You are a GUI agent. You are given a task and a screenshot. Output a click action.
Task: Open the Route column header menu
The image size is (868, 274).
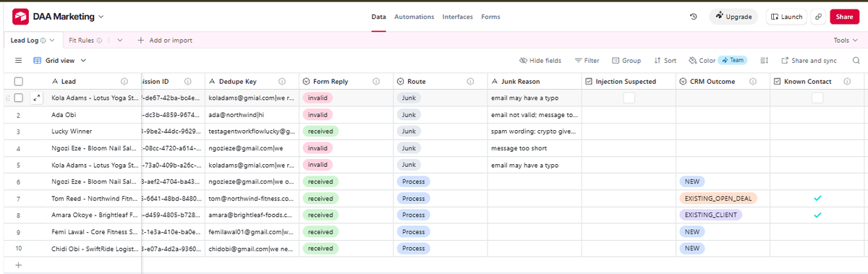(x=441, y=81)
